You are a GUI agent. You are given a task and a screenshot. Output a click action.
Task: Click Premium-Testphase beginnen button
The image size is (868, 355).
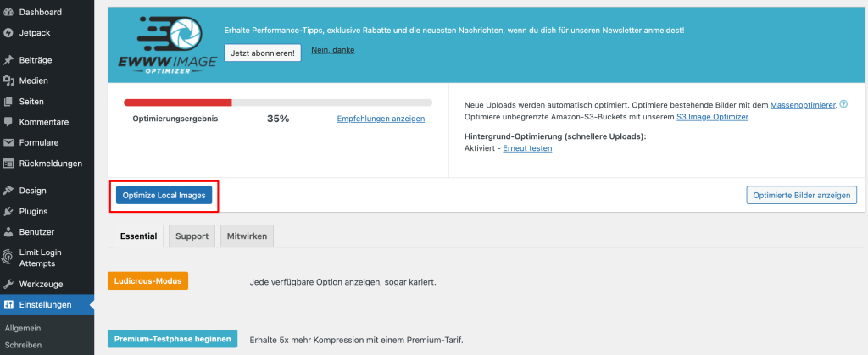click(173, 339)
